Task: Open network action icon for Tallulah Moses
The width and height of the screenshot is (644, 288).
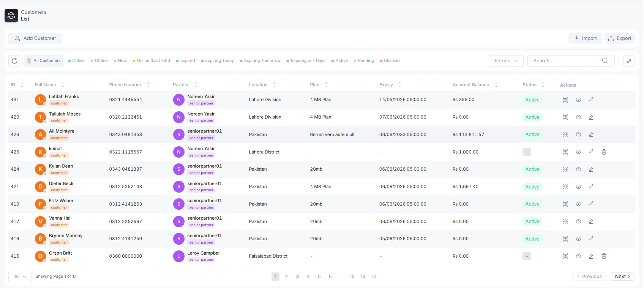Action: coord(565,117)
